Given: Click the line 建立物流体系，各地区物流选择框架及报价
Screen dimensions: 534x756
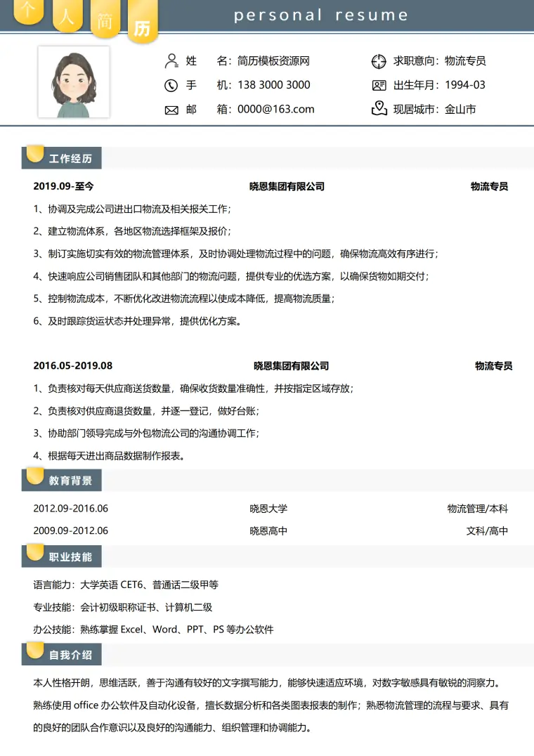Looking at the screenshot, I should pyautogui.click(x=132, y=231).
